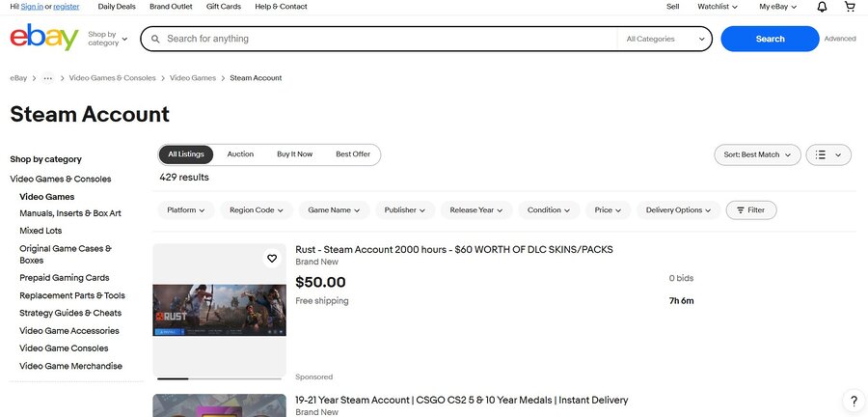Switch to Auction listings
868x417 pixels.
tap(240, 154)
